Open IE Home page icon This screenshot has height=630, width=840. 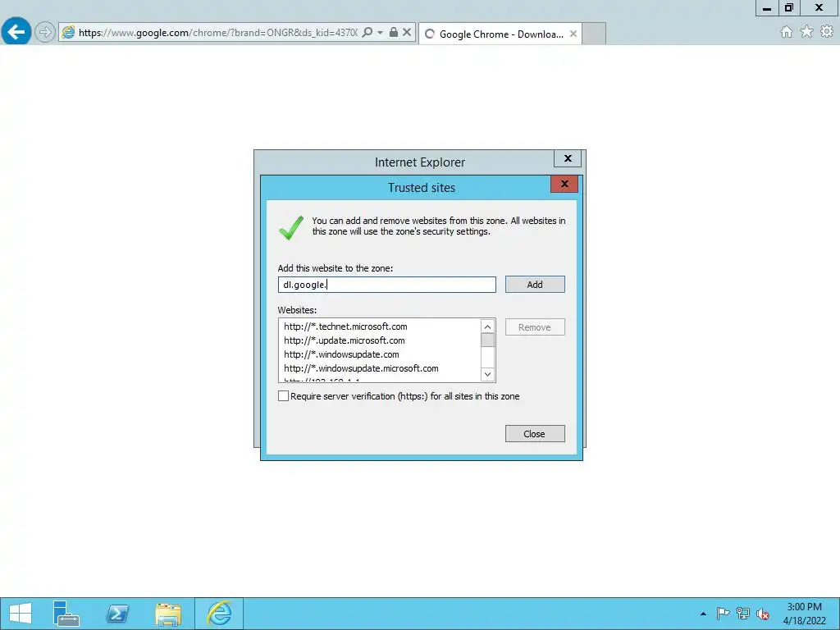786,32
